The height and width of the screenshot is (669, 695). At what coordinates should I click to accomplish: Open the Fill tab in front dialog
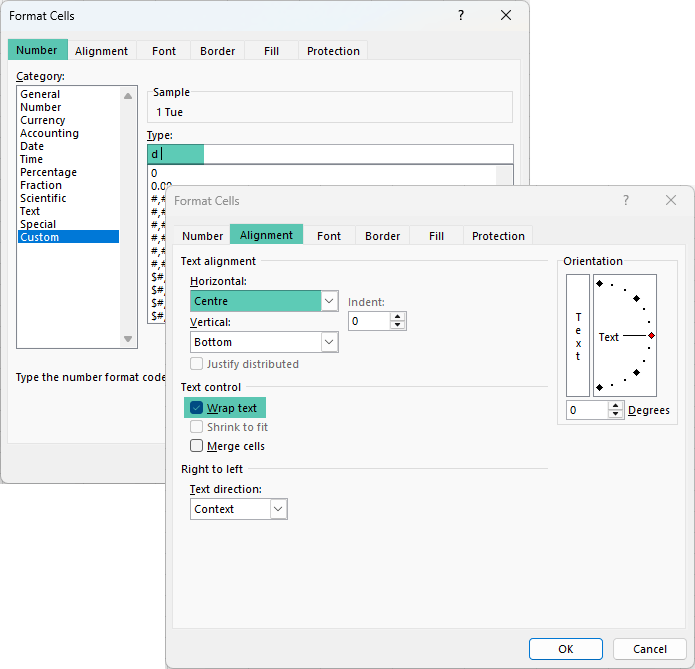point(436,236)
